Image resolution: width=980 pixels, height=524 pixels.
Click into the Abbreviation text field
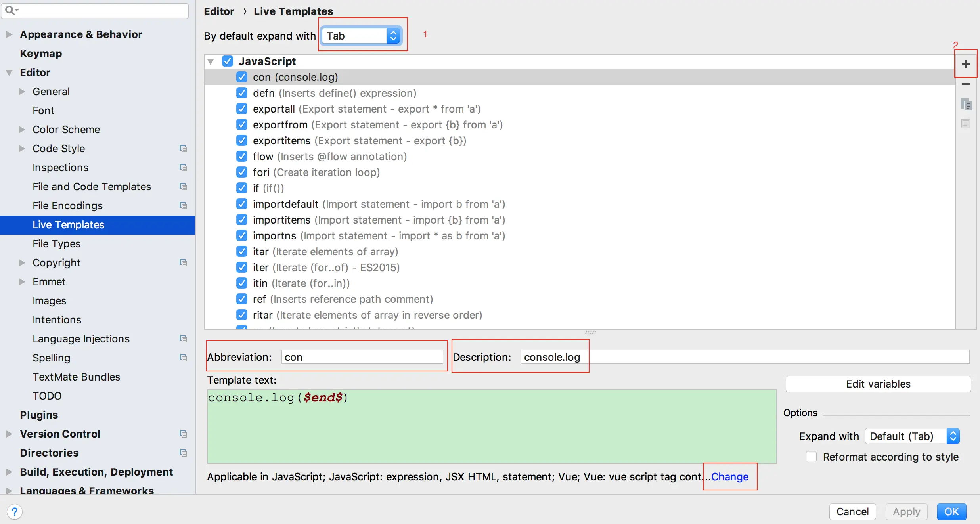tap(362, 357)
